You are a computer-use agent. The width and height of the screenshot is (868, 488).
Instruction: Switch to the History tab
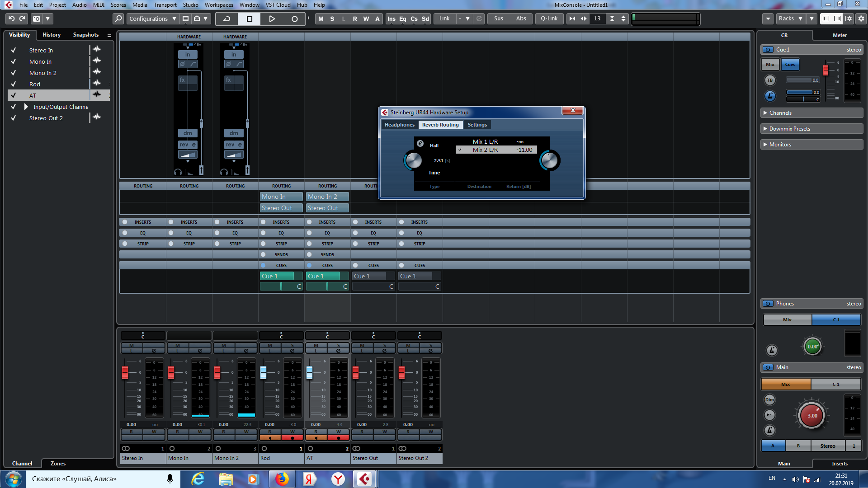(x=52, y=35)
